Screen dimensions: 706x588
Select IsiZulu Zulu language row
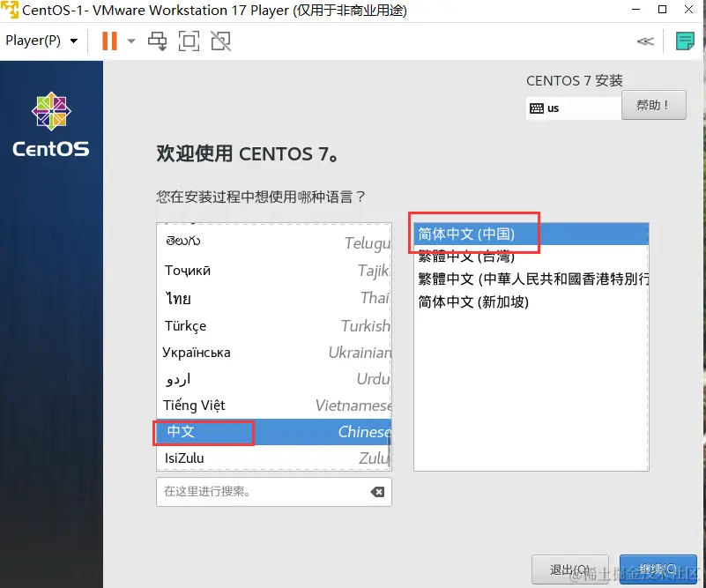click(x=274, y=458)
